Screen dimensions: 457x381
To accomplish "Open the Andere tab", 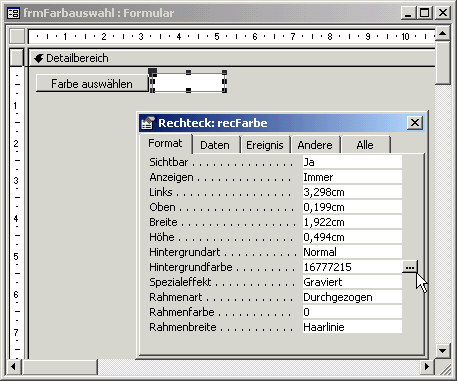I will 315,145.
